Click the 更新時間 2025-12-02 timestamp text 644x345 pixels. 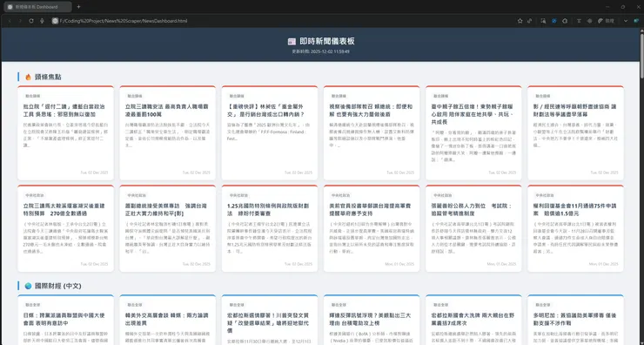click(x=321, y=51)
